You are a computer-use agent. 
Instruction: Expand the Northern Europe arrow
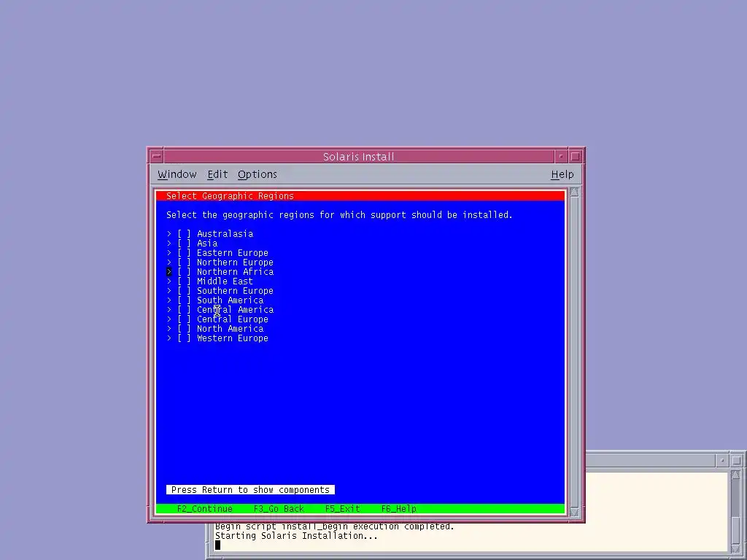[x=169, y=262]
